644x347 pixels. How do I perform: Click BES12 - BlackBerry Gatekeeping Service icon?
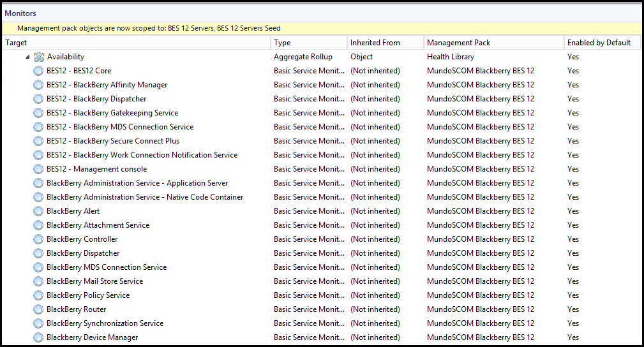[38, 113]
